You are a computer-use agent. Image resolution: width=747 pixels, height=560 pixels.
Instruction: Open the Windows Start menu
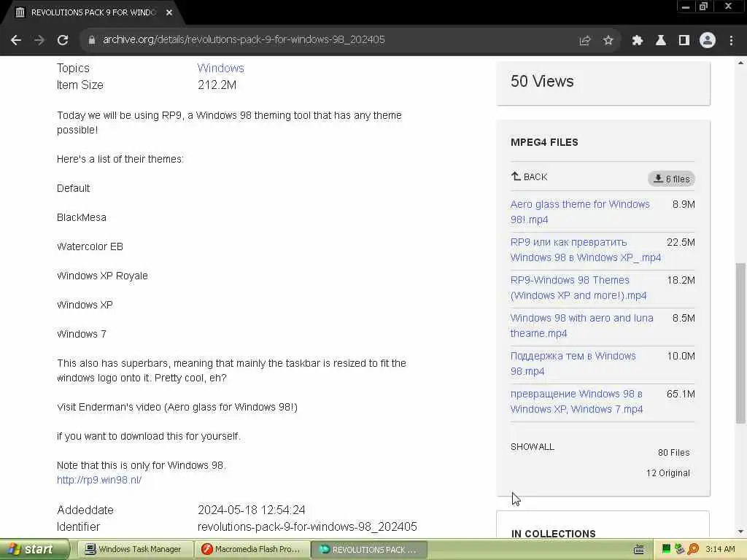pyautogui.click(x=34, y=549)
